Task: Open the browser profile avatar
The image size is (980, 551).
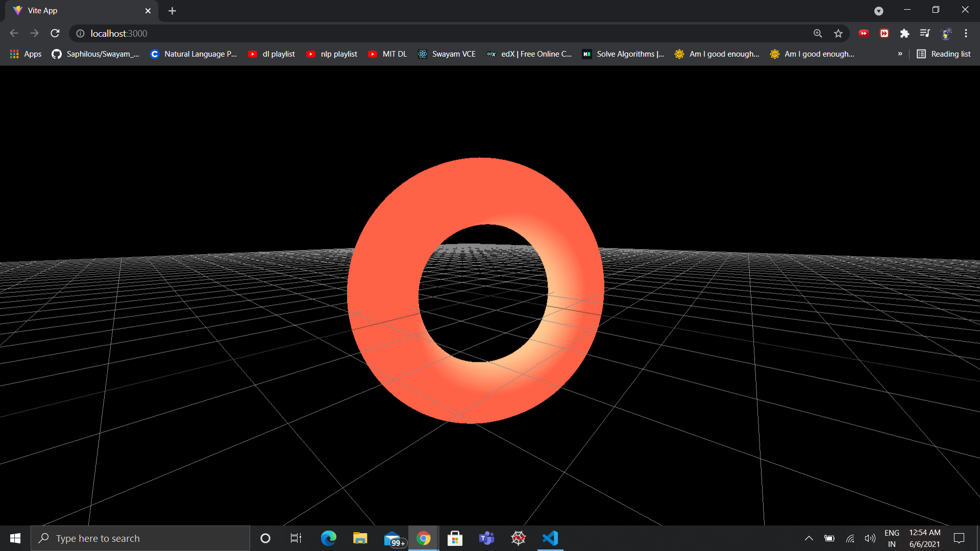Action: [946, 33]
